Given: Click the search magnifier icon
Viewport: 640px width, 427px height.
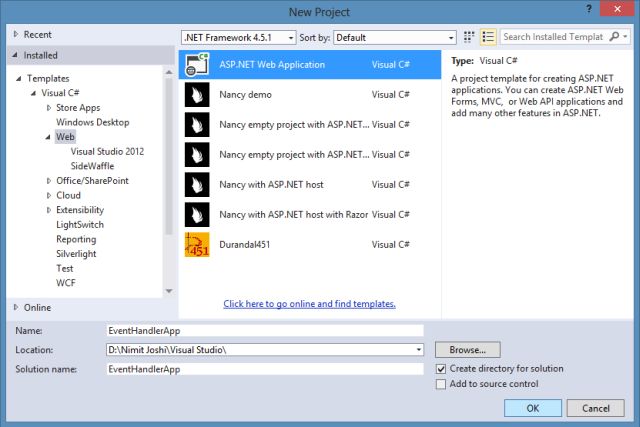Looking at the screenshot, I should [614, 37].
